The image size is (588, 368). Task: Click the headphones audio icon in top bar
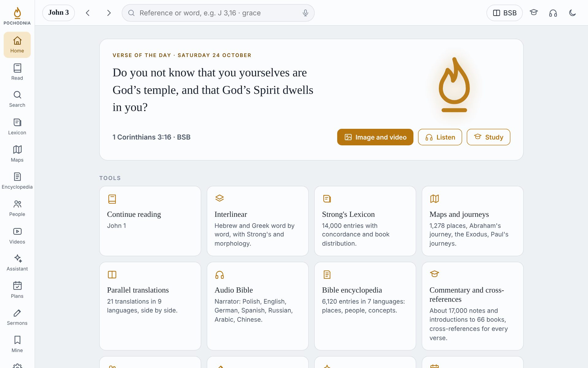(553, 13)
